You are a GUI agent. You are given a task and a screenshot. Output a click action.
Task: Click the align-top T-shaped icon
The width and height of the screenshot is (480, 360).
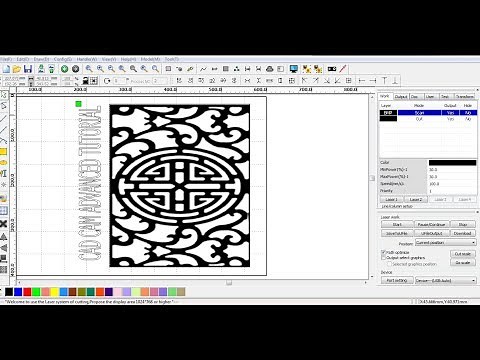point(384,80)
